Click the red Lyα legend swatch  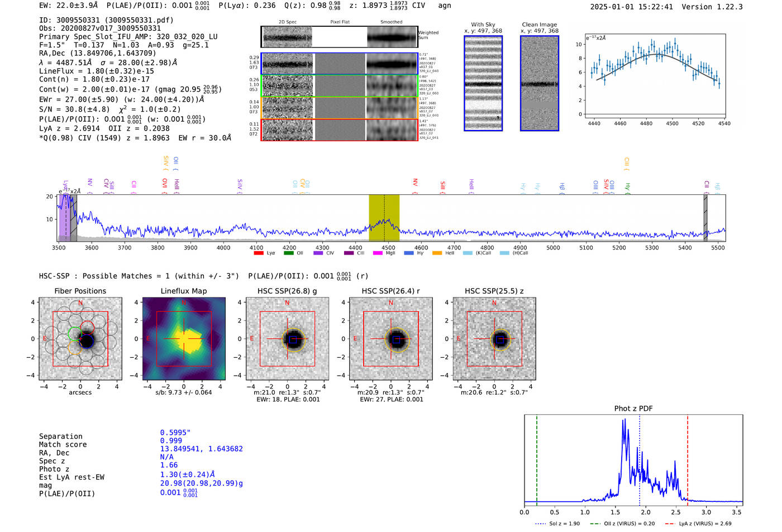point(258,253)
